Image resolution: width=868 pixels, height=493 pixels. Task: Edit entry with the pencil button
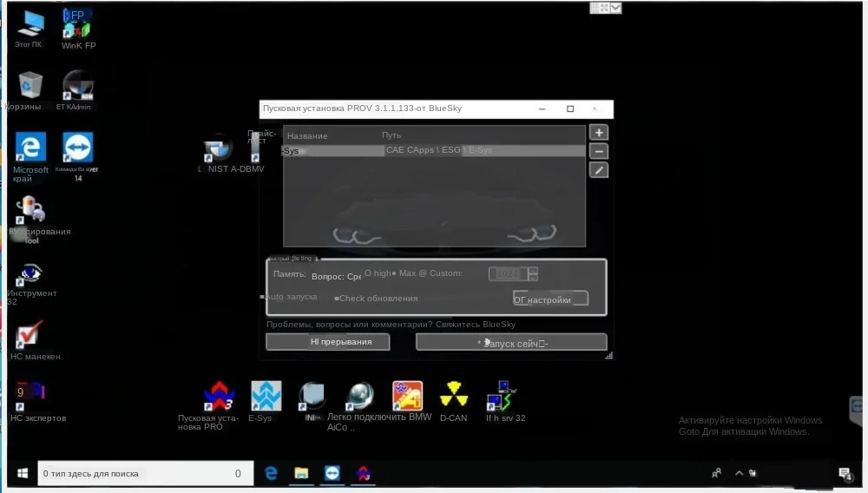598,170
